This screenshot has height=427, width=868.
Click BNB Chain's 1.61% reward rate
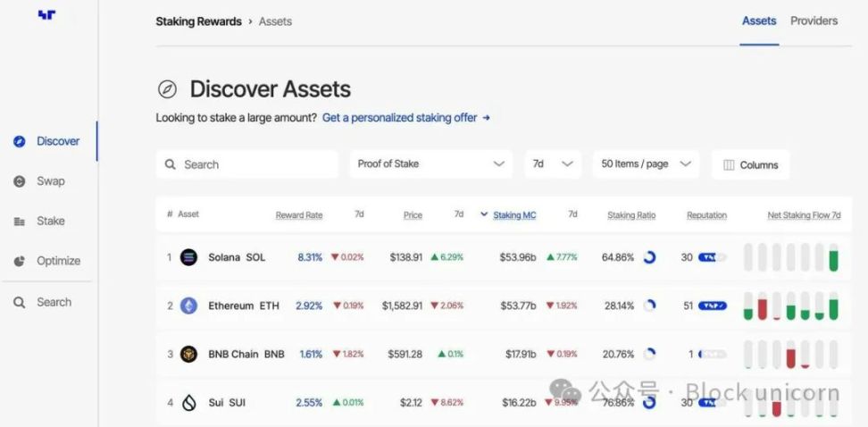(x=311, y=354)
